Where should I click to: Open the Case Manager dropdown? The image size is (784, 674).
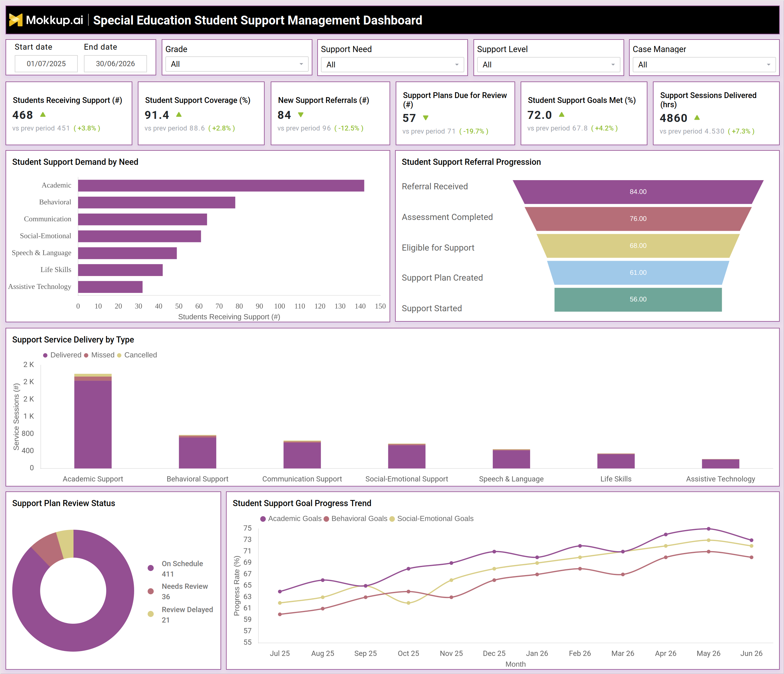pos(704,65)
